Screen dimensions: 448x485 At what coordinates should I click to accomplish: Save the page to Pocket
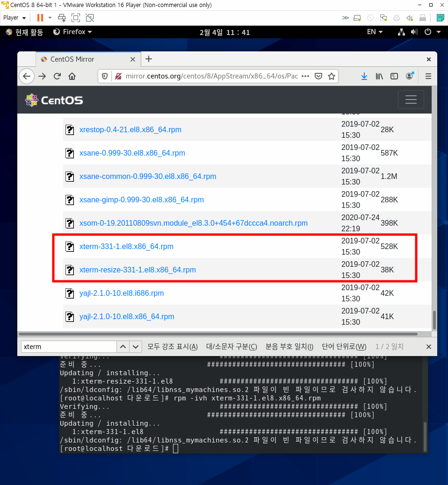click(x=318, y=76)
